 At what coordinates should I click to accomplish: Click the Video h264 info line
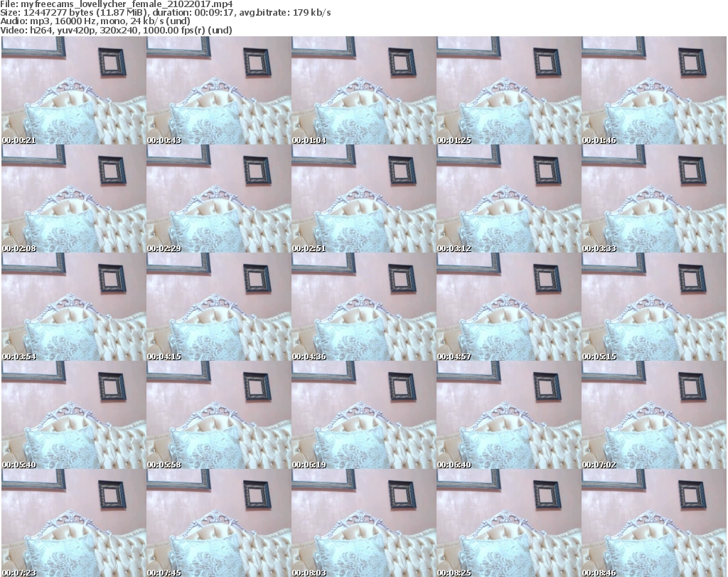(116, 30)
